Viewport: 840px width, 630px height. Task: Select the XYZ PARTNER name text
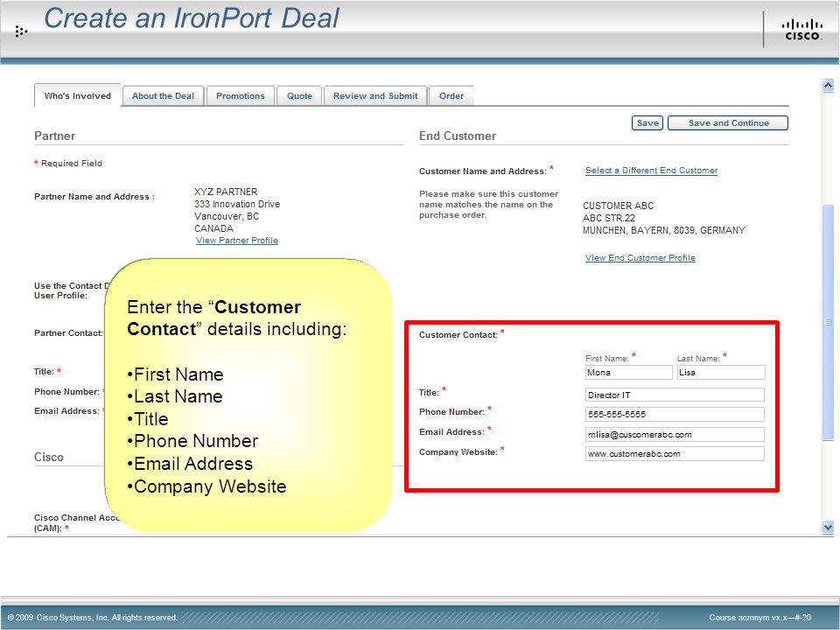coord(226,192)
